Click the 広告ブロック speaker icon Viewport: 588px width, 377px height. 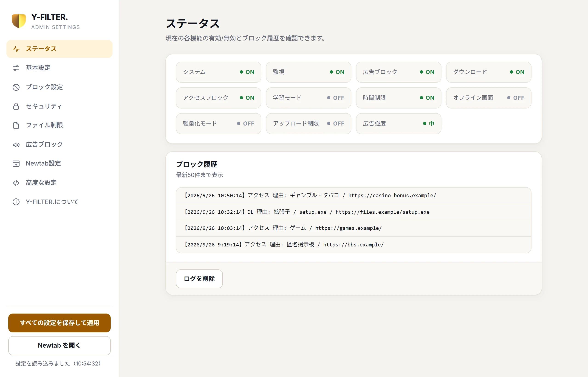pos(16,145)
